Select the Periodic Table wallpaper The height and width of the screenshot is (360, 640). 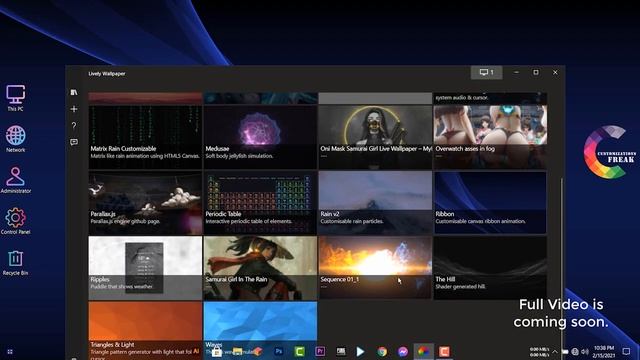tap(260, 202)
